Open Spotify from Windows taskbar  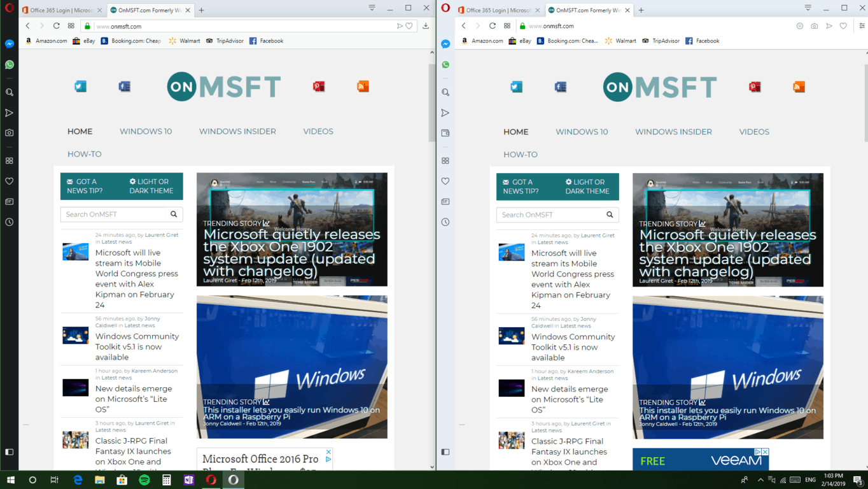tap(144, 480)
